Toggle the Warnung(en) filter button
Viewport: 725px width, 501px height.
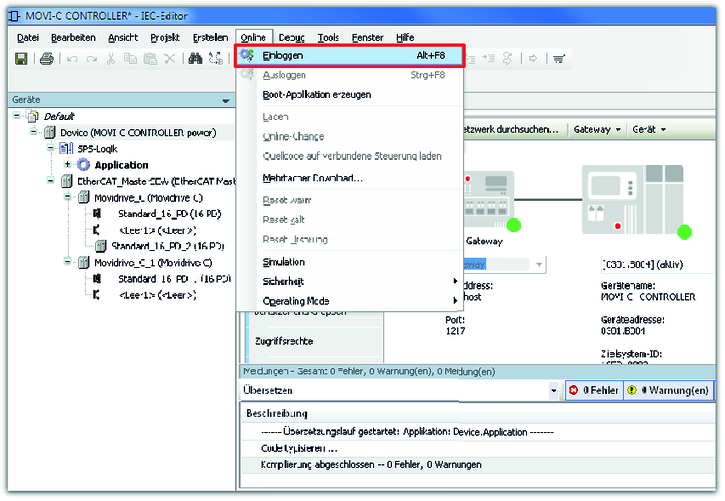tap(669, 390)
